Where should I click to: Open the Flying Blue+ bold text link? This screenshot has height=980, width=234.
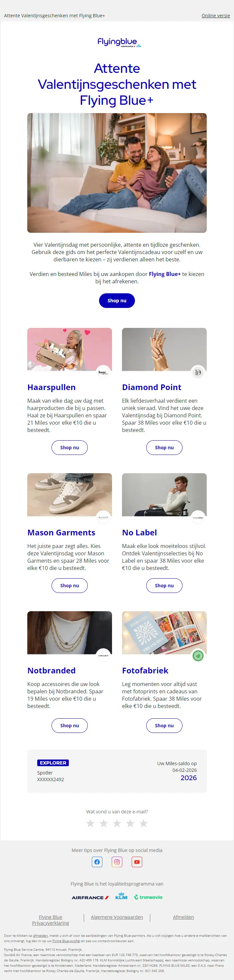pos(165,274)
